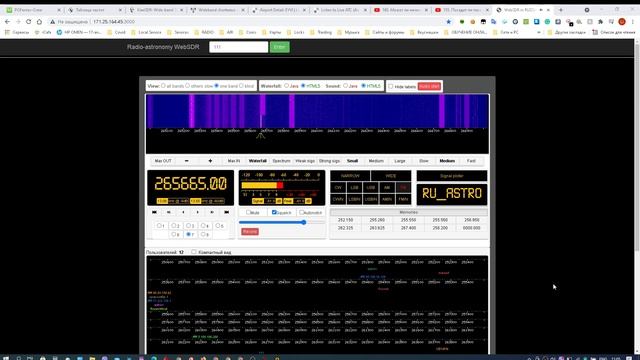640x360 pixels.
Task: Click the double-right fast step-up arrow
Action: [212, 212]
